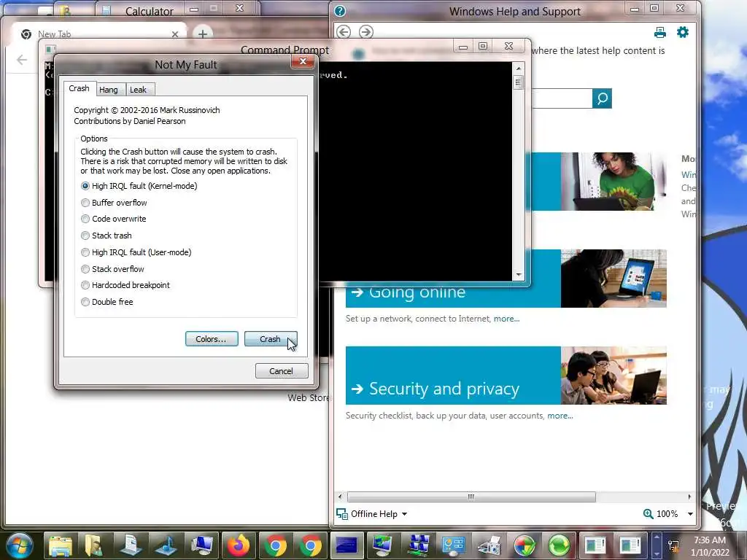Click the help scrollbar left arrow

(x=340, y=497)
